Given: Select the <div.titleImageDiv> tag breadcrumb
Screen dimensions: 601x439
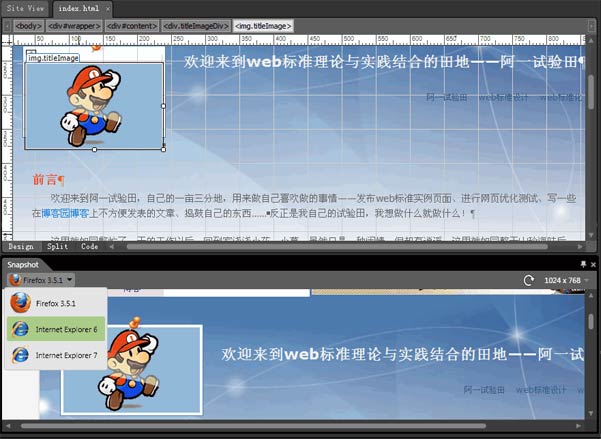Looking at the screenshot, I should coord(196,26).
